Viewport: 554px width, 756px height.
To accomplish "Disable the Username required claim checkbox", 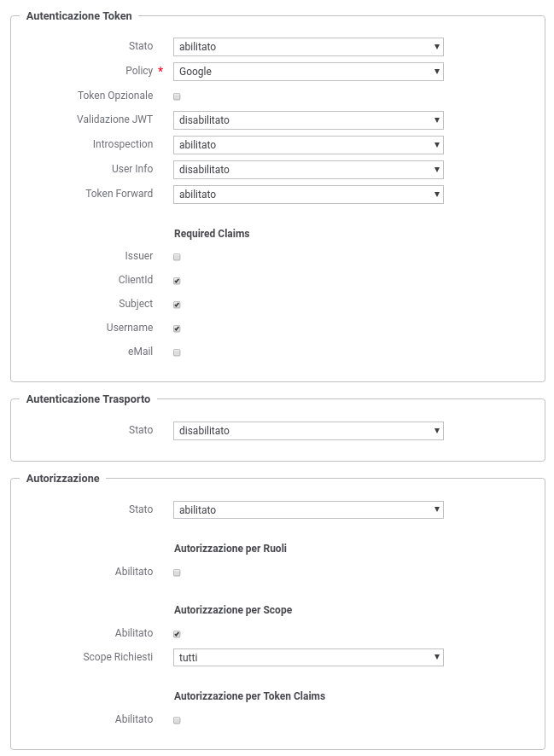I will click(x=177, y=329).
